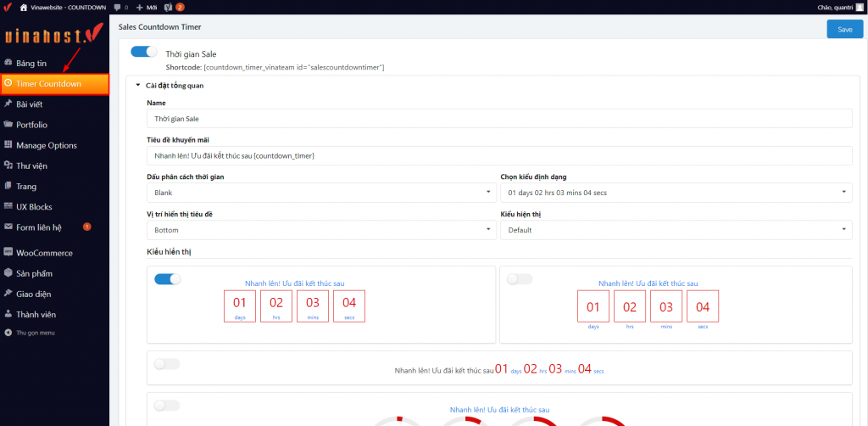Image resolution: width=868 pixels, height=426 pixels.
Task: Enable the inline text countdown style toggle
Action: (167, 364)
